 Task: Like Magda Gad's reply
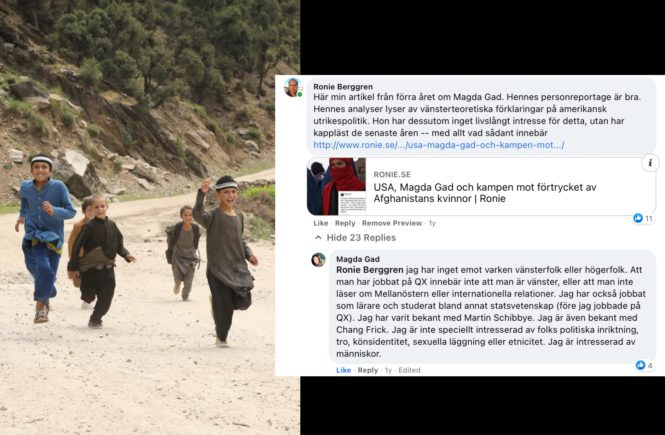(344, 370)
